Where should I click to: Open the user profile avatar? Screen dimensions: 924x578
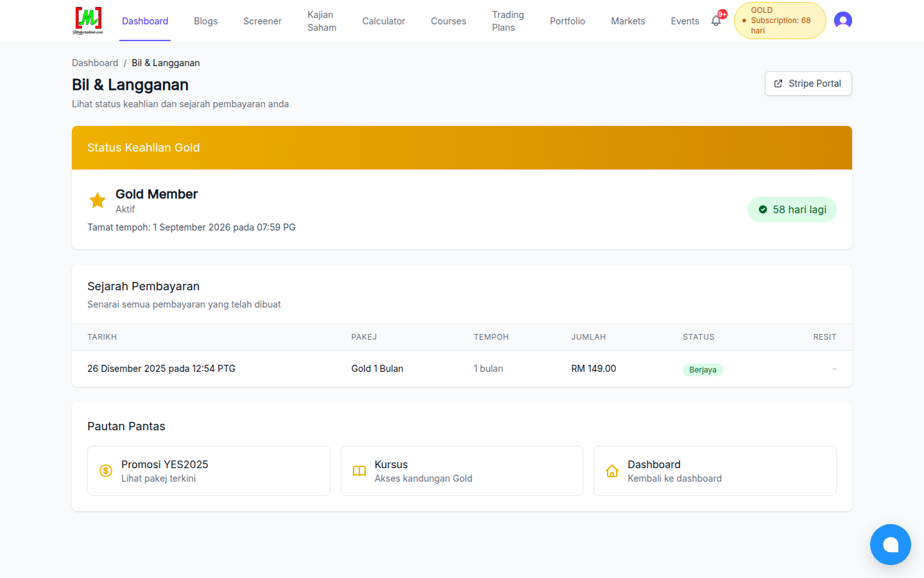tap(843, 21)
